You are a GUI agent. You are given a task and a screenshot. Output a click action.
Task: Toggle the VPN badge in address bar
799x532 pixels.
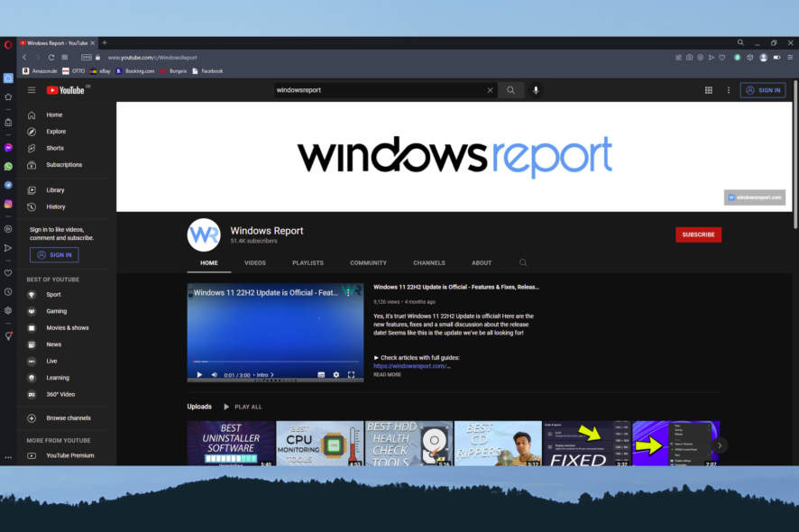click(x=87, y=58)
